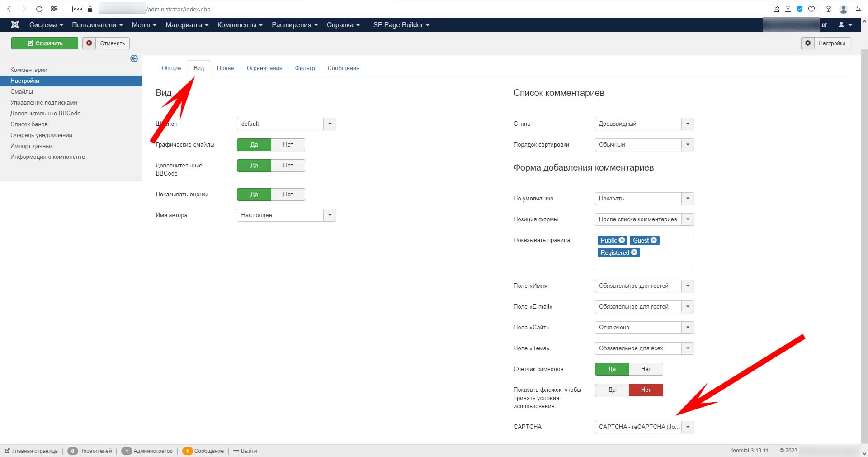The width and height of the screenshot is (868, 457).
Task: Enable Счетчик символов with Да
Action: point(612,369)
